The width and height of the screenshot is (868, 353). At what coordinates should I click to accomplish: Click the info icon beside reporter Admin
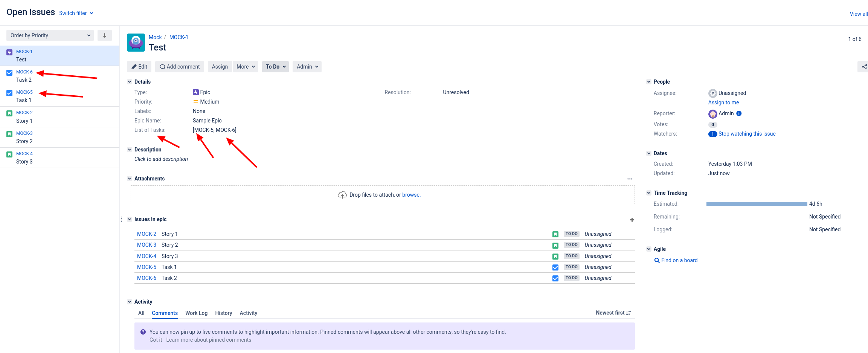point(739,113)
